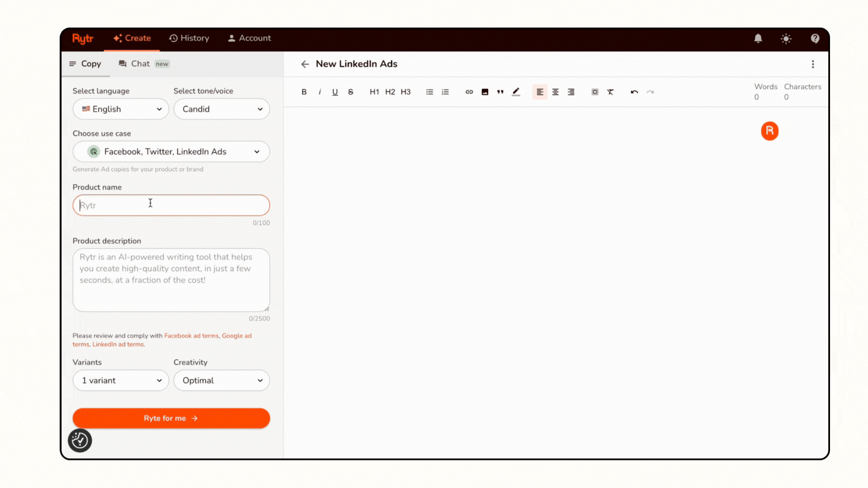Toggle the bulleted list formatting
The width and height of the screenshot is (868, 488).
pyautogui.click(x=429, y=92)
